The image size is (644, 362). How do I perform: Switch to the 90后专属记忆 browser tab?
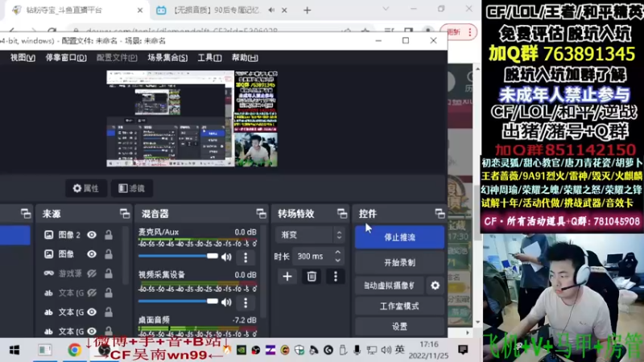[222, 10]
